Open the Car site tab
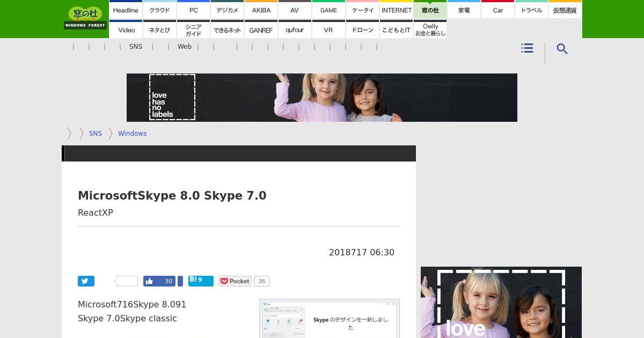644x338 pixels. (x=498, y=10)
